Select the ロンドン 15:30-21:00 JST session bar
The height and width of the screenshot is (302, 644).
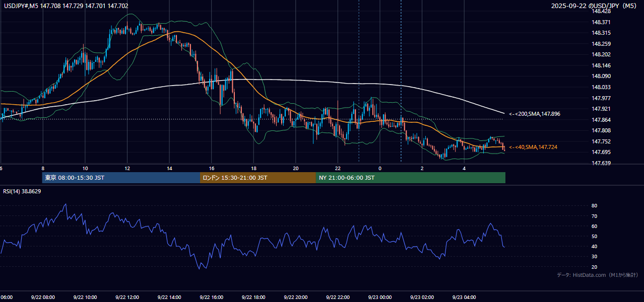click(258, 178)
